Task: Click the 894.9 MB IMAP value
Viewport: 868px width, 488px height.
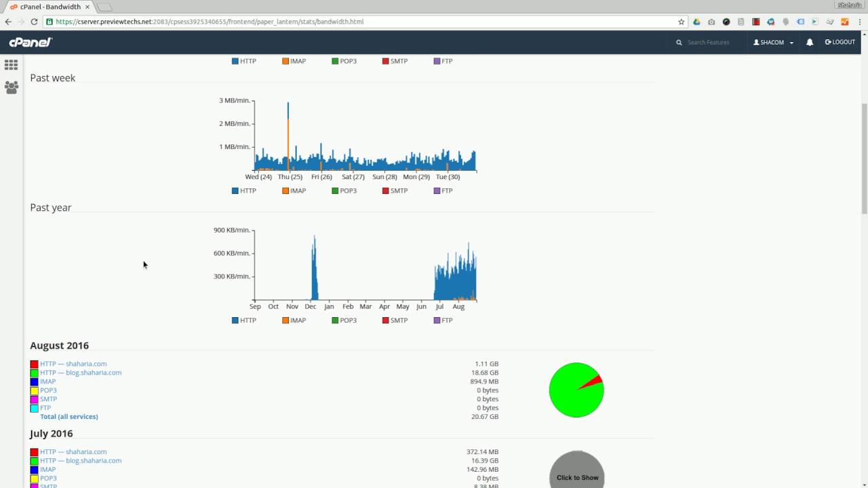Action: pos(484,382)
